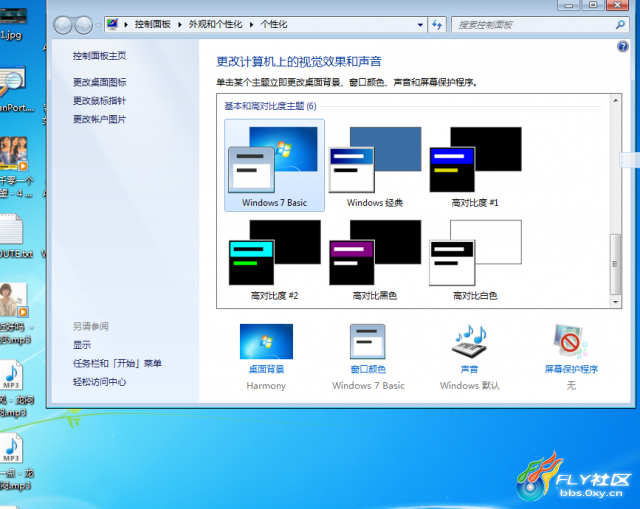Open the help question mark icon
The image size is (640, 509).
[623, 47]
